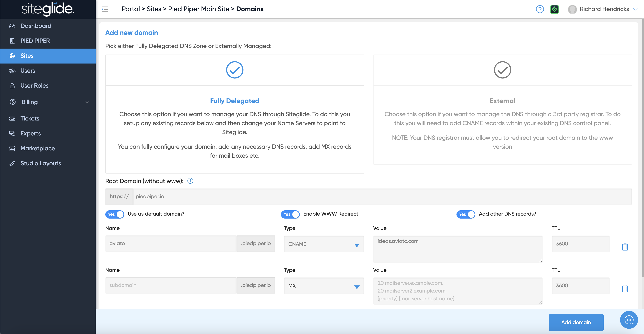Image resolution: width=644 pixels, height=334 pixels.
Task: Open the MX record type dropdown
Action: click(324, 286)
